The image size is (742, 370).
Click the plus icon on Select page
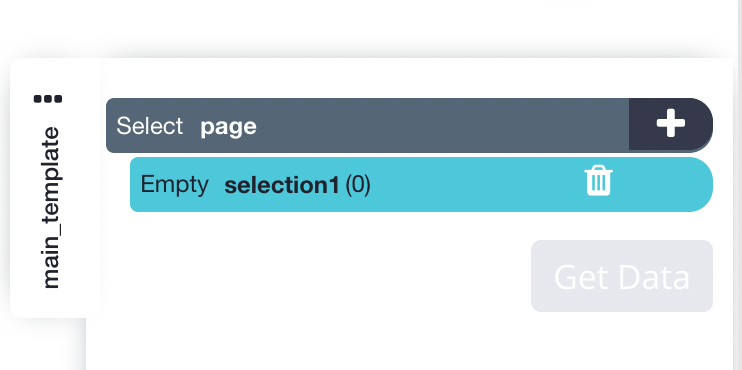pos(671,124)
